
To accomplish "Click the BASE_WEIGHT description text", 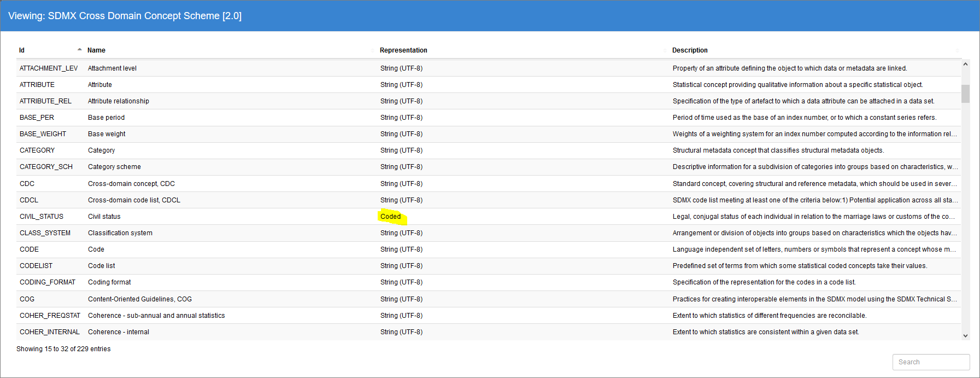I will click(x=814, y=134).
